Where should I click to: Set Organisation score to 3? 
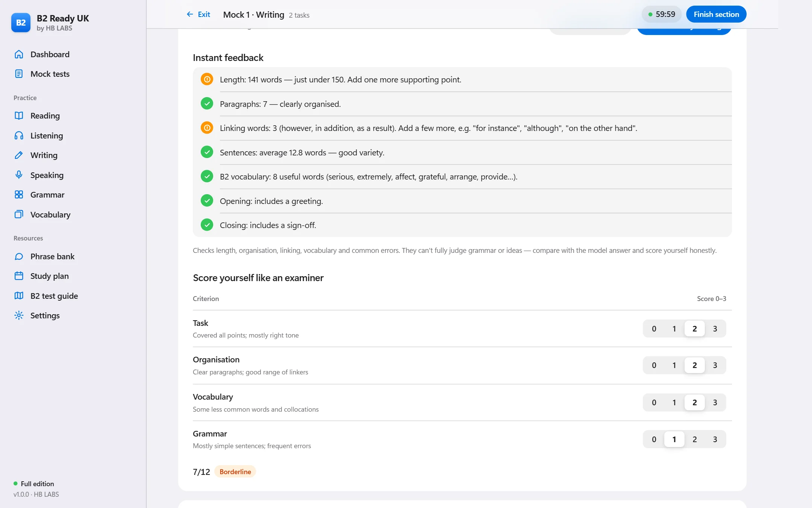[x=715, y=365]
